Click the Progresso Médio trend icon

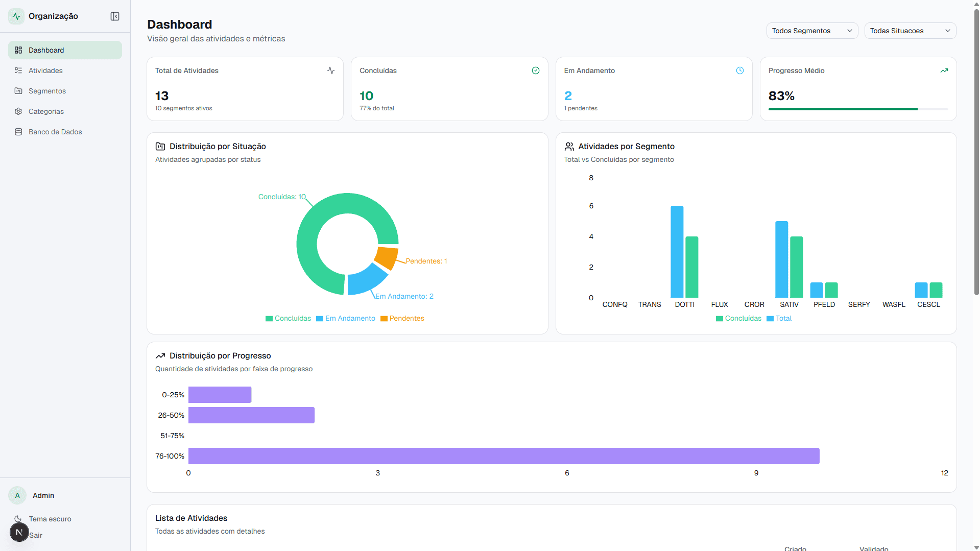[944, 70]
